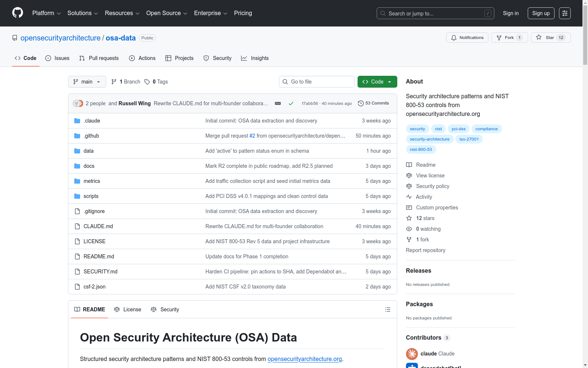The image size is (588, 368).
Task: Click the csf-2.json file icon
Action: 77,287
